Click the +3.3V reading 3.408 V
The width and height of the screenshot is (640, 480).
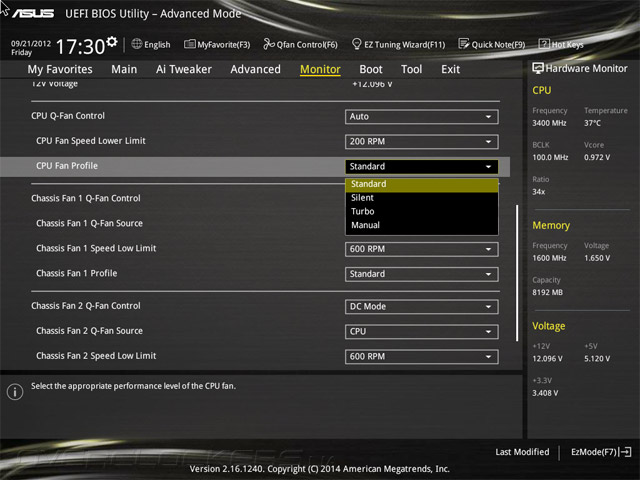click(545, 393)
